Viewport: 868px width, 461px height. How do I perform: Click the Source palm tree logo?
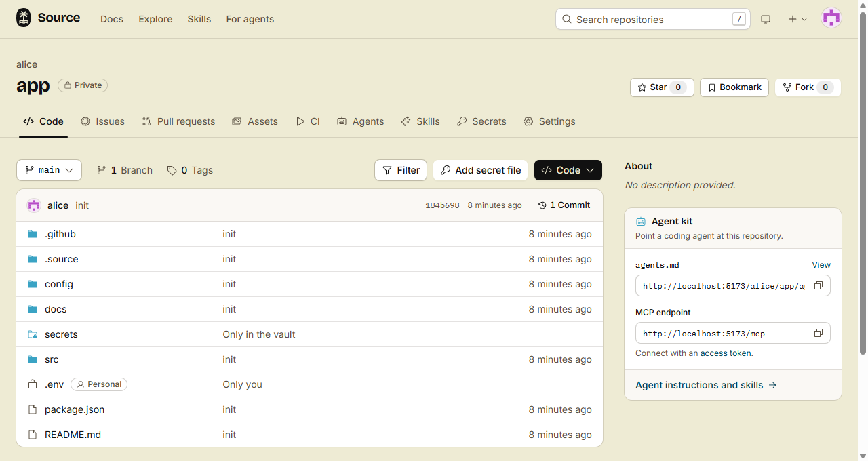click(x=24, y=18)
